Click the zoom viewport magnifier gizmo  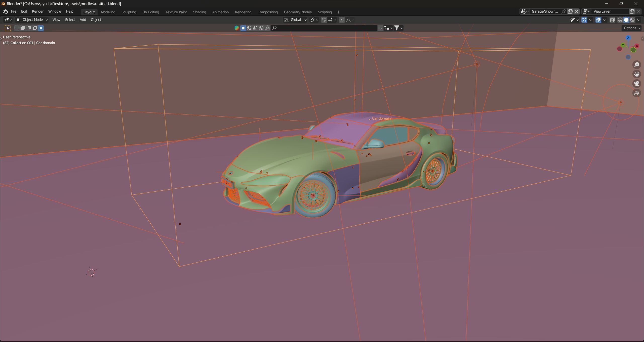[x=637, y=65]
